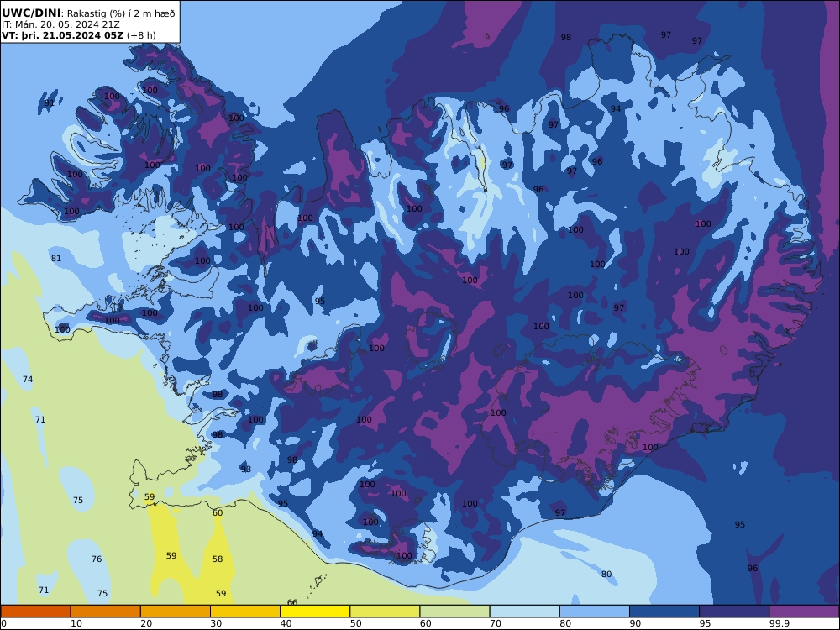Screen dimensions: 840x630
Task: Click the '81' humidity value on the map
Action: coord(56,258)
